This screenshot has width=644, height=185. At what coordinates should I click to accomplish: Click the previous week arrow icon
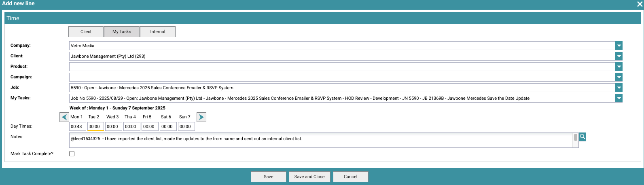click(x=64, y=117)
